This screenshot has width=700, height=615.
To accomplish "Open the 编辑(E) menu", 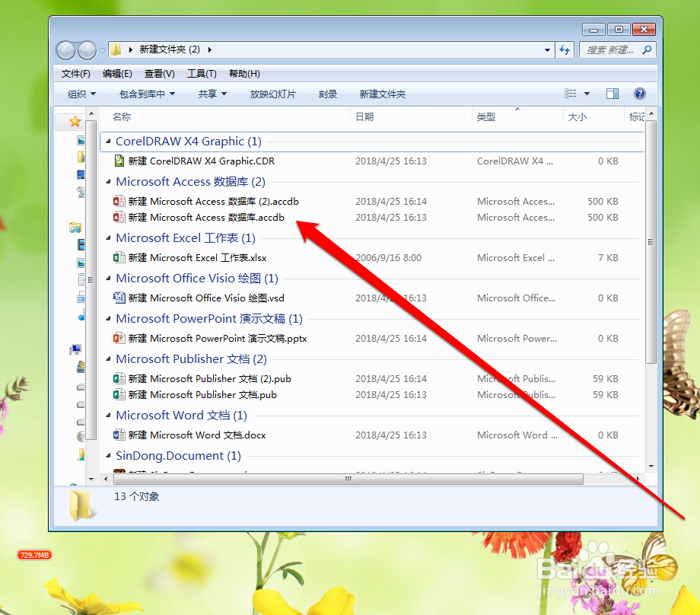I will click(117, 74).
